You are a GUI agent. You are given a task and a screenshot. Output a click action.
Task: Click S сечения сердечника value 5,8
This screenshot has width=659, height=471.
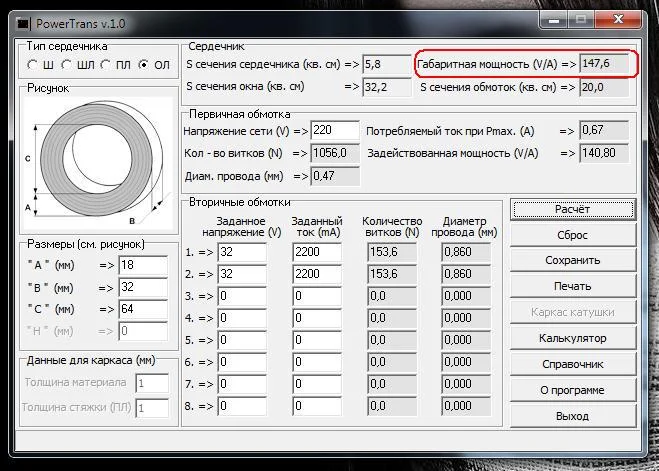[x=387, y=64]
